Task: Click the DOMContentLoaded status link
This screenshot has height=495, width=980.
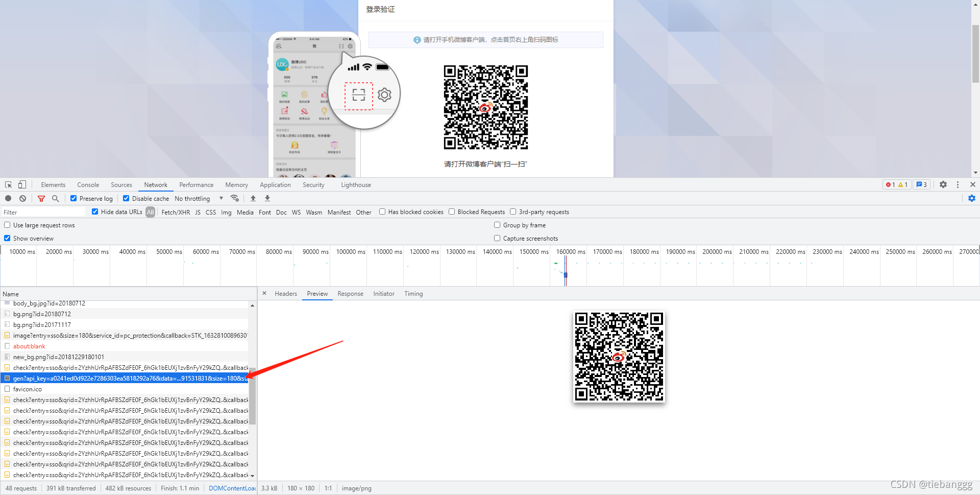Action: click(232, 488)
